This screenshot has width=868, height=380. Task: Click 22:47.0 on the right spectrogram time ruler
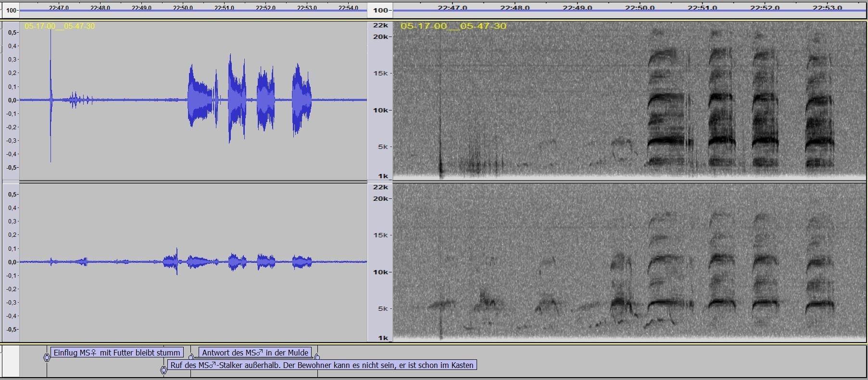[452, 8]
